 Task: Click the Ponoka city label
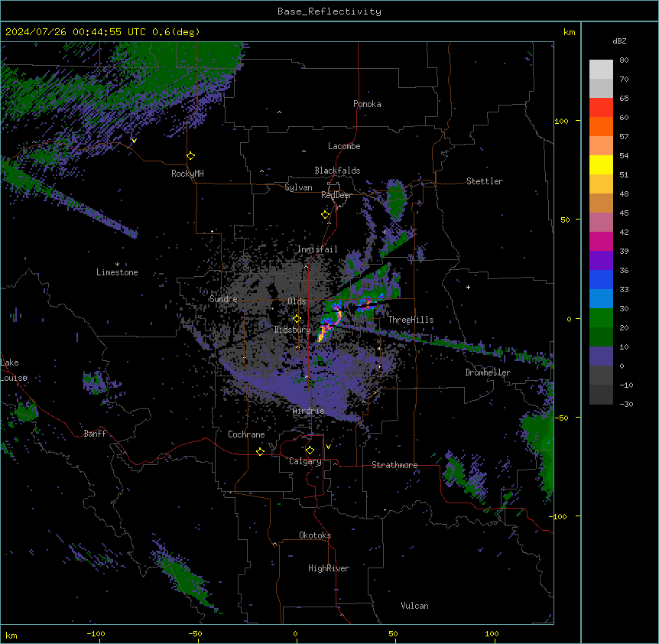[367, 104]
